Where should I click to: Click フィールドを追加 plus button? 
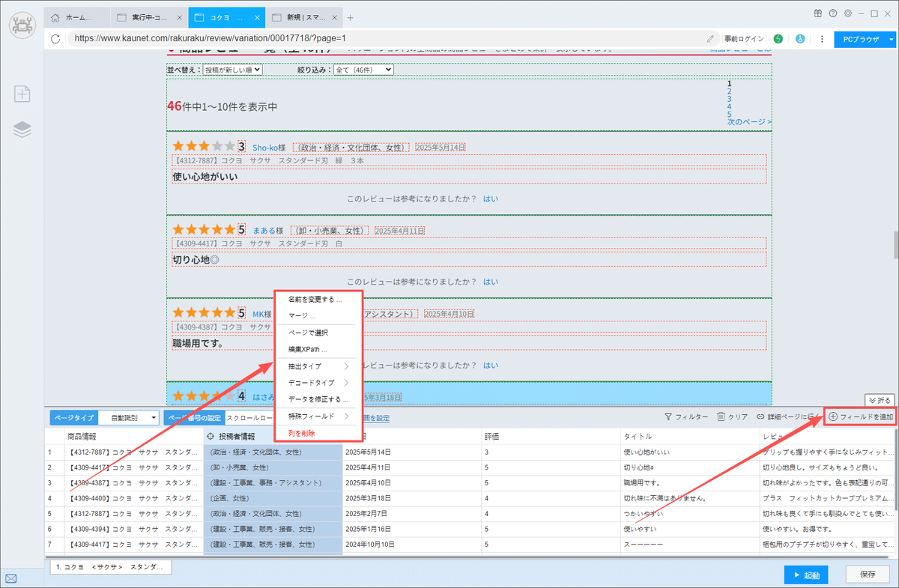(x=860, y=416)
